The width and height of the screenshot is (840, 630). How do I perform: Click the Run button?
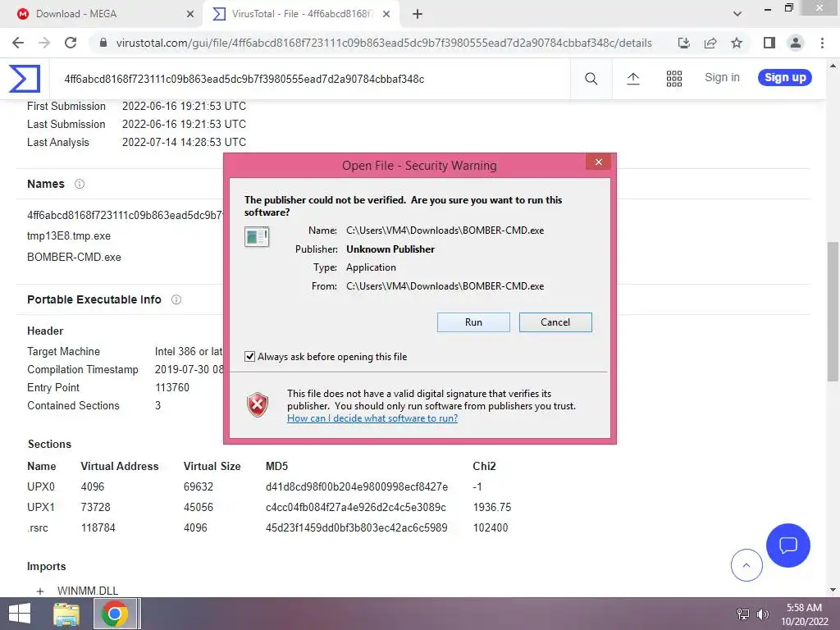(473, 322)
